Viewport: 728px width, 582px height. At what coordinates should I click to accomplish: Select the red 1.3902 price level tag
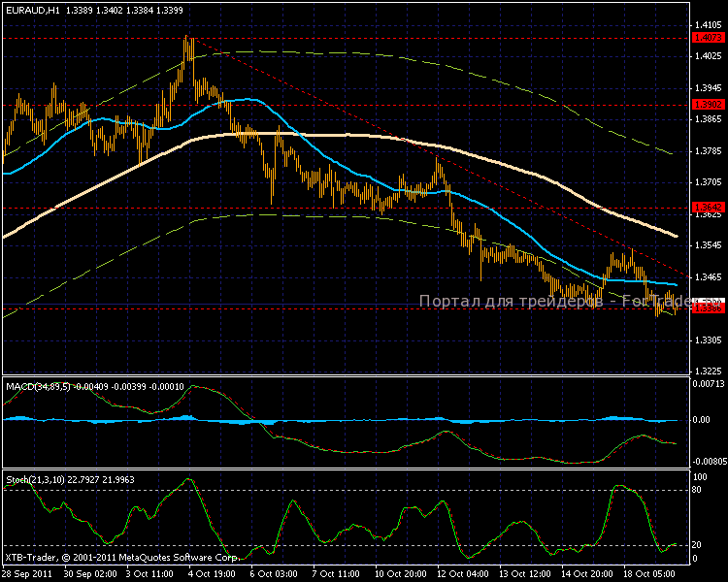tap(706, 104)
